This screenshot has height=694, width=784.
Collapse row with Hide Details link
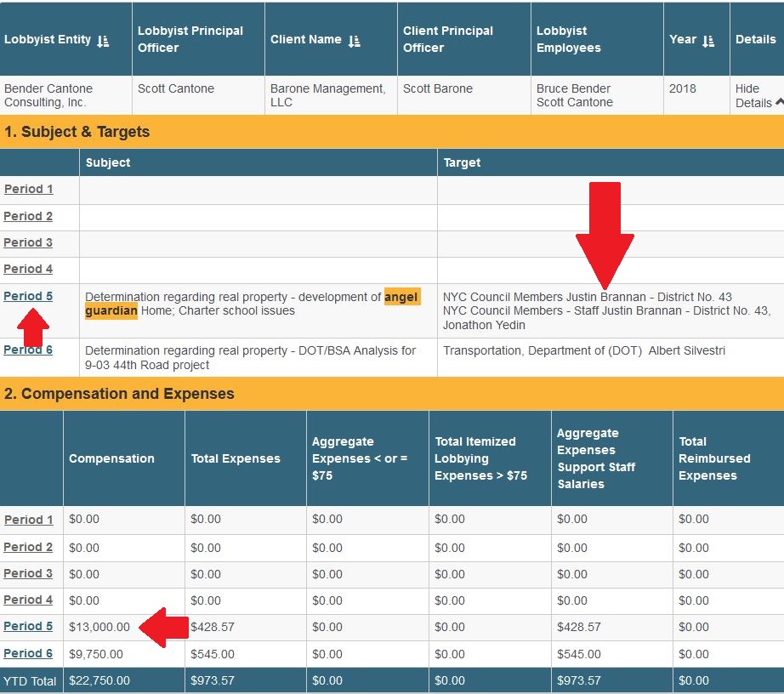coord(758,95)
